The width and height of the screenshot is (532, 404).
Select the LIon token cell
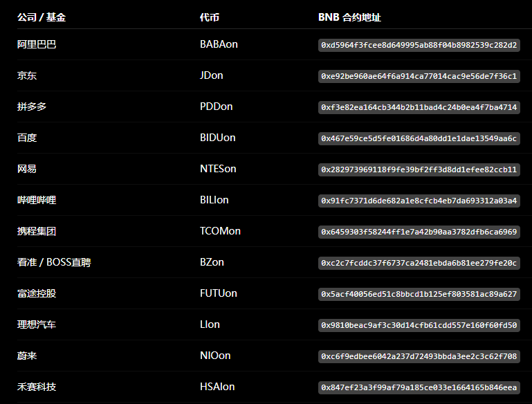click(210, 324)
